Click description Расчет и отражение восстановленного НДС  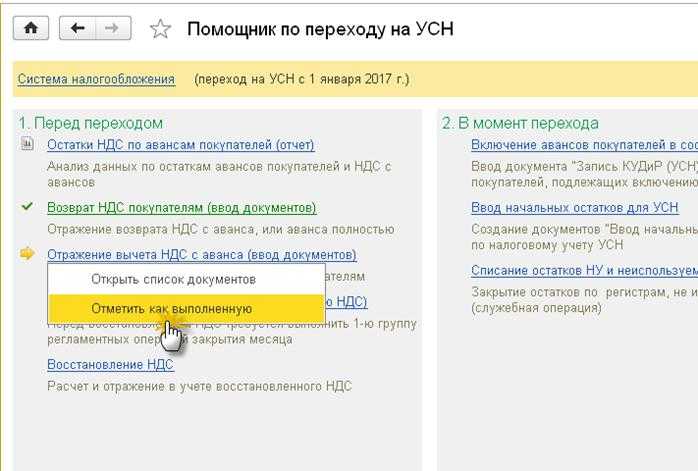199,386
